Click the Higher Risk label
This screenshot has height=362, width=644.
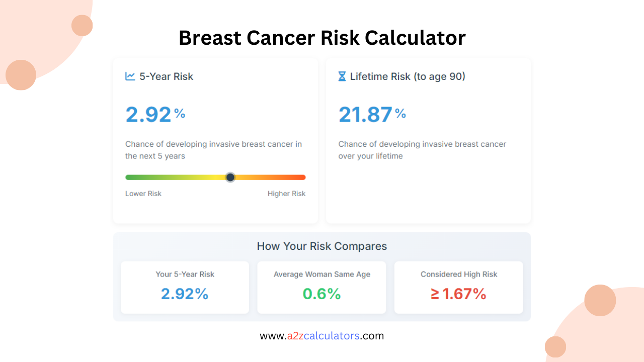[x=287, y=193]
